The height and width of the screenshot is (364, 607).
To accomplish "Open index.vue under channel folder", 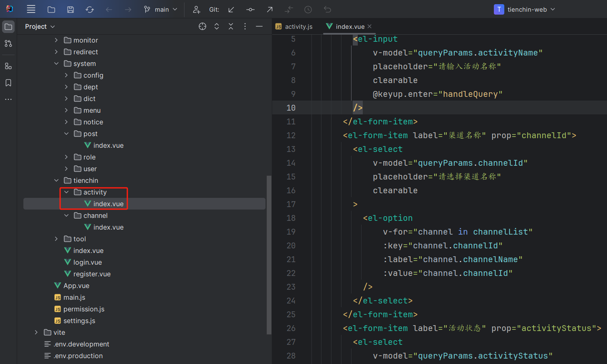I will click(104, 227).
